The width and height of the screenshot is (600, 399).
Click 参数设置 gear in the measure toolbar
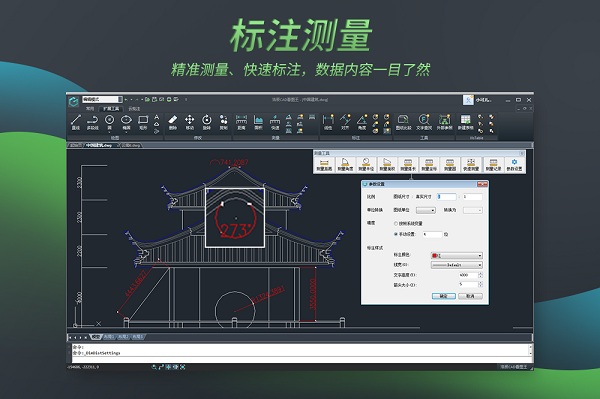[514, 164]
